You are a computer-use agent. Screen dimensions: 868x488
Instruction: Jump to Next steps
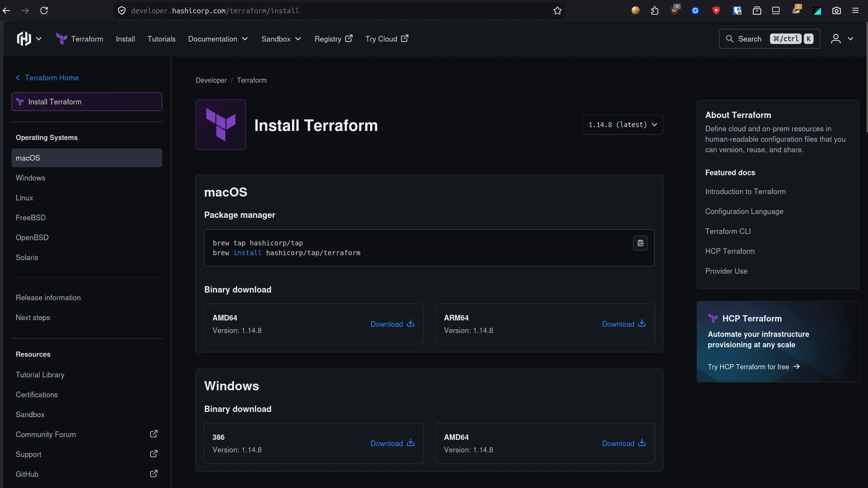click(x=87, y=317)
